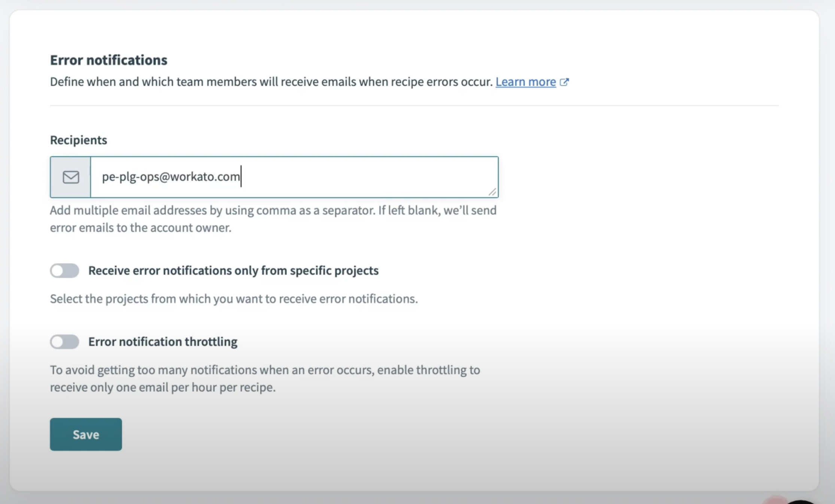
Task: Grab the recipients field resize handle
Action: coord(492,192)
